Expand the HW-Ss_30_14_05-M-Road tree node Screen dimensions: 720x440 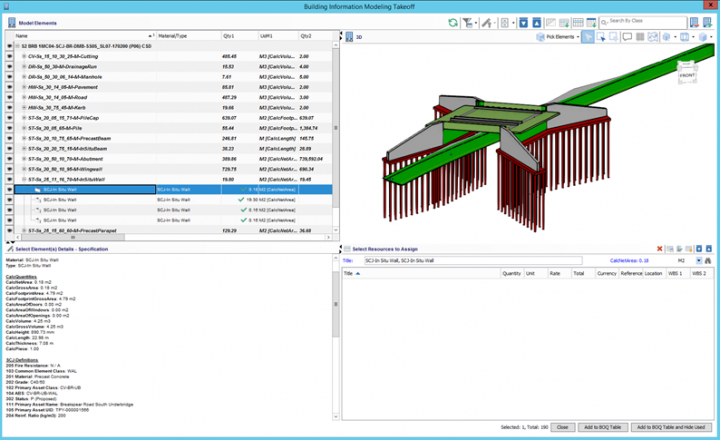[24, 98]
